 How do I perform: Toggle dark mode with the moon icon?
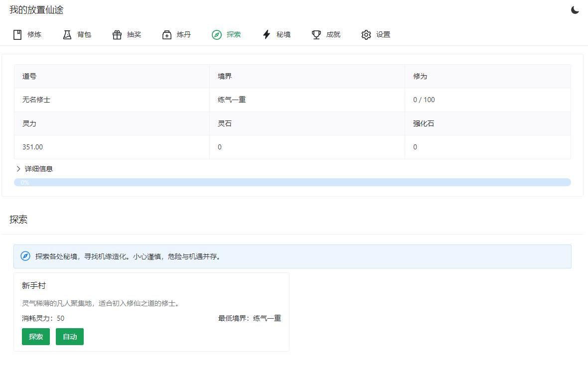575,10
